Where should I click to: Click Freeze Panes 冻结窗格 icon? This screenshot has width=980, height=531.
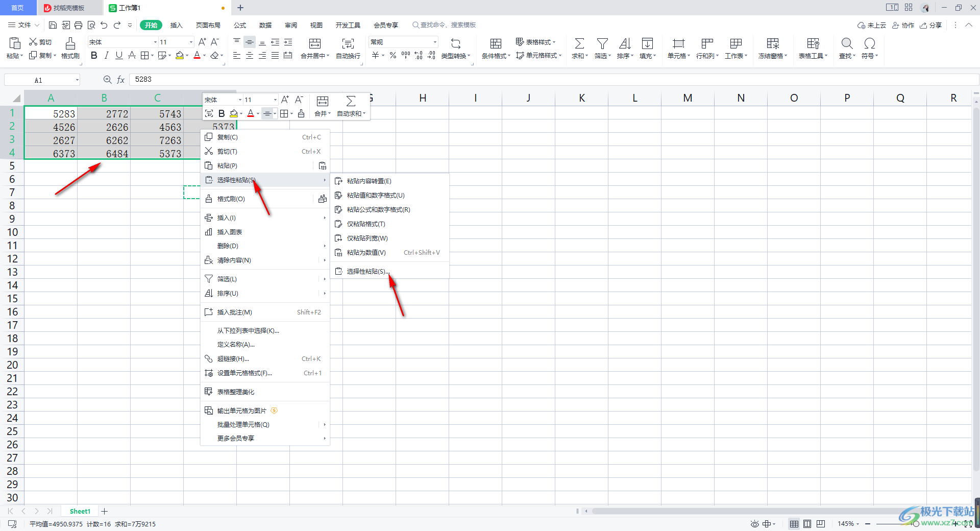(773, 43)
